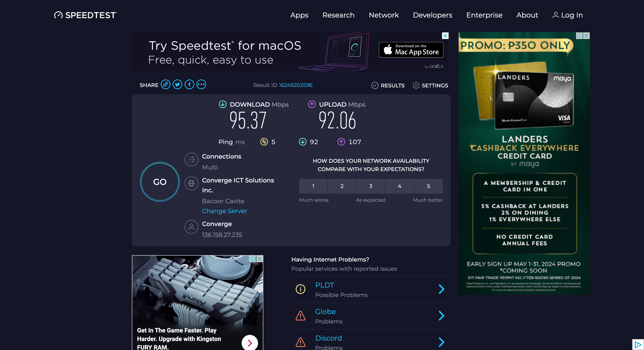Open SETTINGS page

[x=430, y=85]
